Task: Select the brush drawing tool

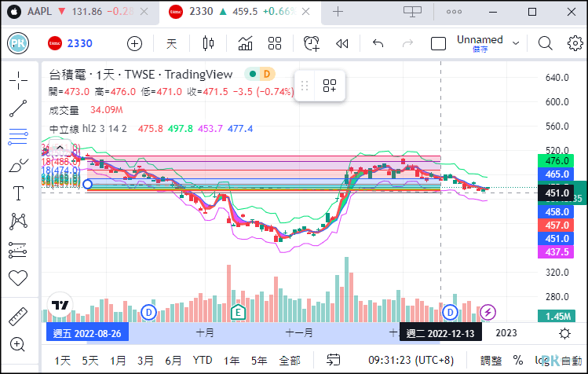Action: pos(18,165)
